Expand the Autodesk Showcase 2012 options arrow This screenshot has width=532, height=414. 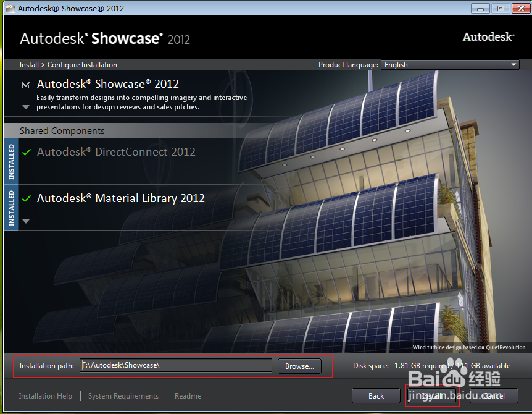click(x=26, y=107)
